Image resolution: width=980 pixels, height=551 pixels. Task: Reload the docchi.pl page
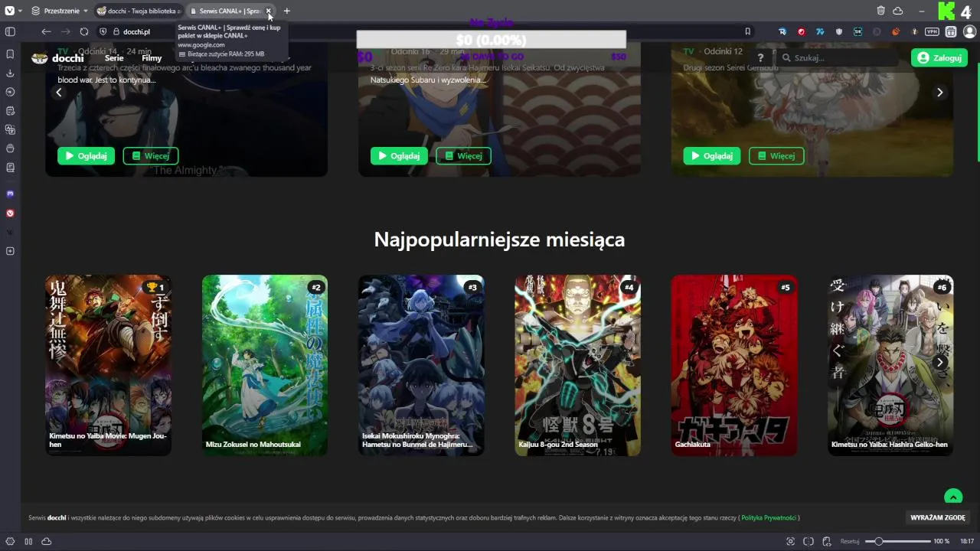click(84, 31)
